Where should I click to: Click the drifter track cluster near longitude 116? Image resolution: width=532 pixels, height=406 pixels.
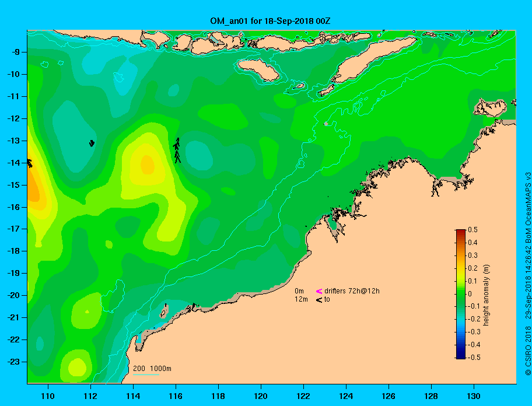pos(177,150)
